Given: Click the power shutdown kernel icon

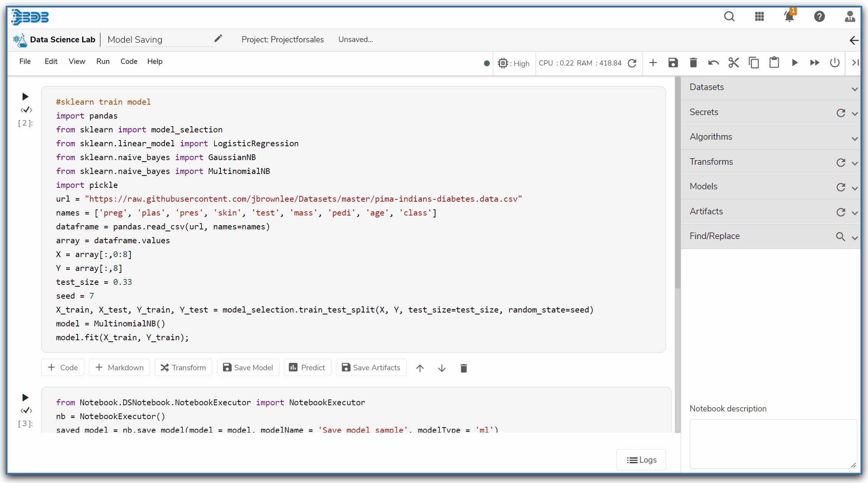Looking at the screenshot, I should (835, 63).
